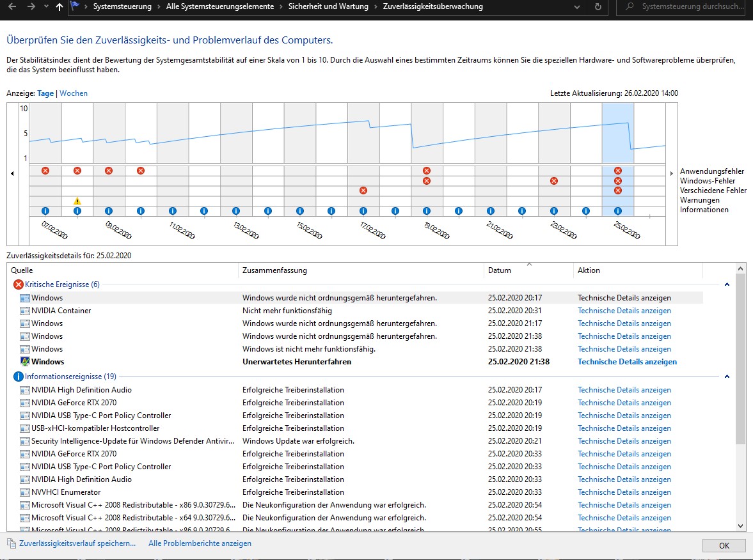The width and height of the screenshot is (753, 560).
Task: Select the information icon for 07.02.2020
Action: tap(45, 211)
